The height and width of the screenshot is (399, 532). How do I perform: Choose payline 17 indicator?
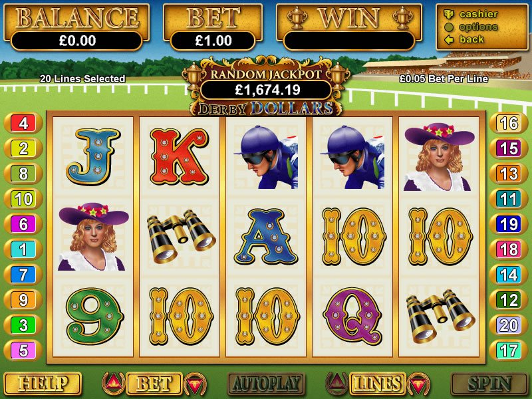(x=508, y=350)
